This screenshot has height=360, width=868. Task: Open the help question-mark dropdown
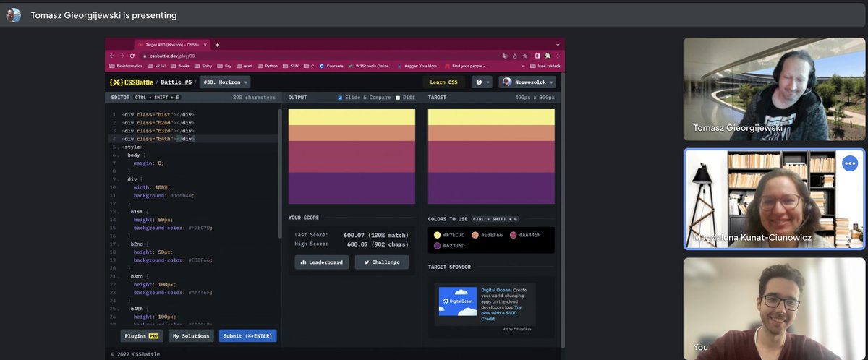482,82
